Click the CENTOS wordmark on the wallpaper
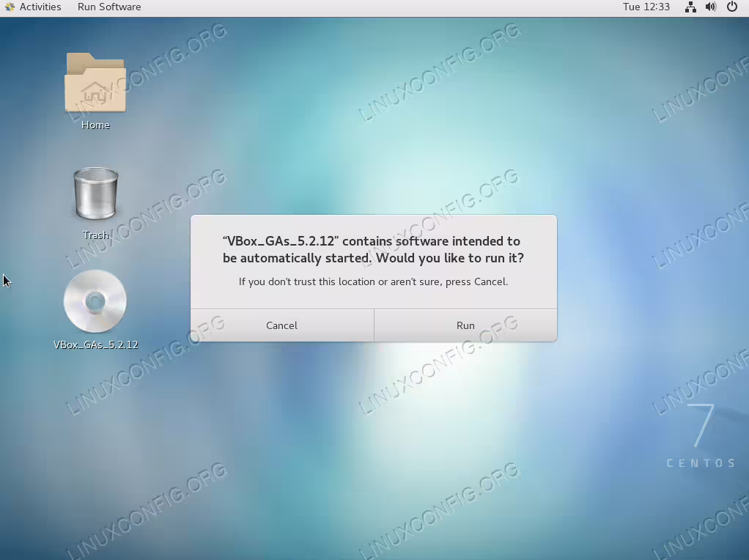749x560 pixels. (701, 463)
